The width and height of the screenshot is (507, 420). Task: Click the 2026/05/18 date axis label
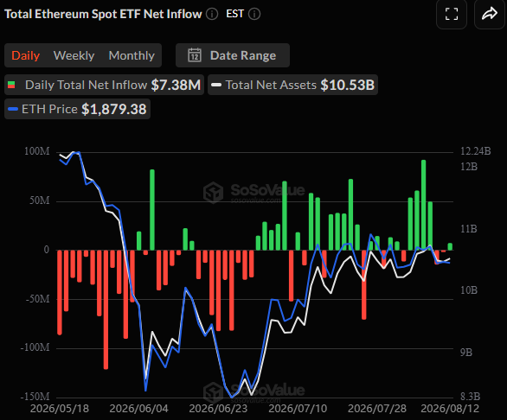click(60, 409)
